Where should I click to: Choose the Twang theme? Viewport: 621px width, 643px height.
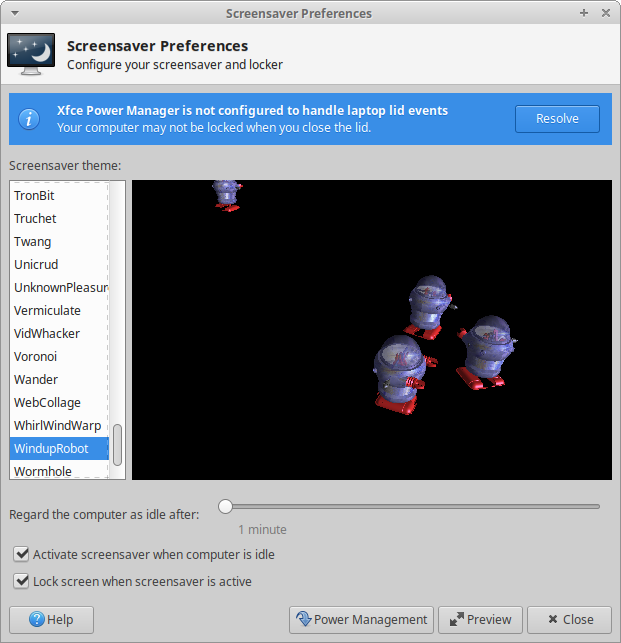coord(59,242)
